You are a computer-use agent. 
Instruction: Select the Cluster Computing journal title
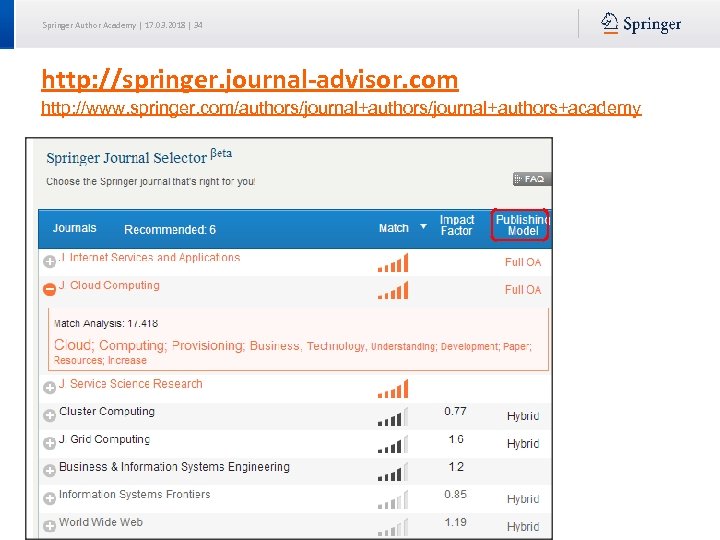pos(107,411)
